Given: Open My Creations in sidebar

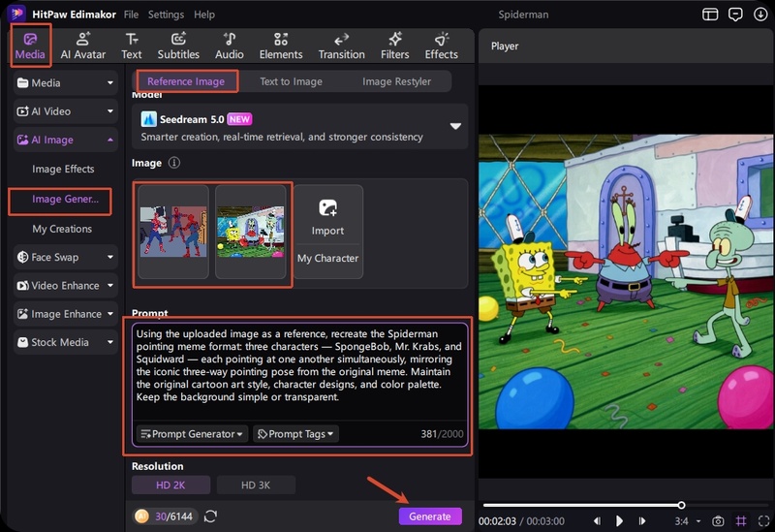Looking at the screenshot, I should 62,229.
